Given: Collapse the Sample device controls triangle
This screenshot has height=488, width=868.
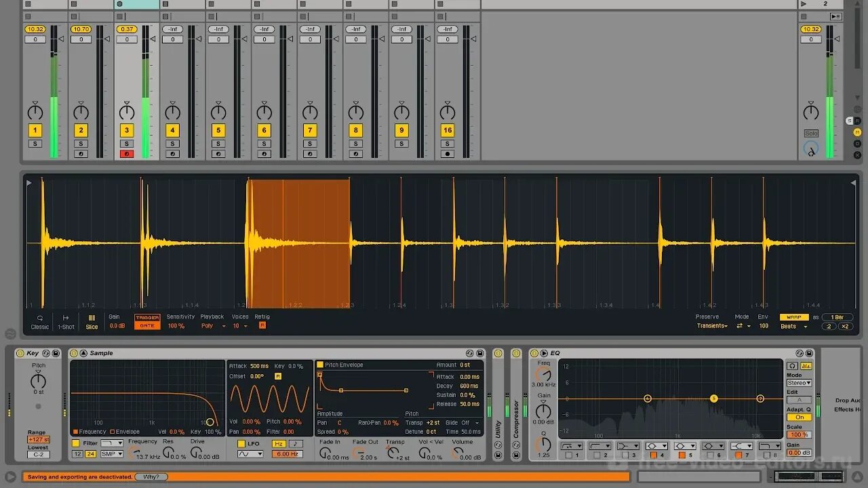Looking at the screenshot, I should tap(83, 353).
